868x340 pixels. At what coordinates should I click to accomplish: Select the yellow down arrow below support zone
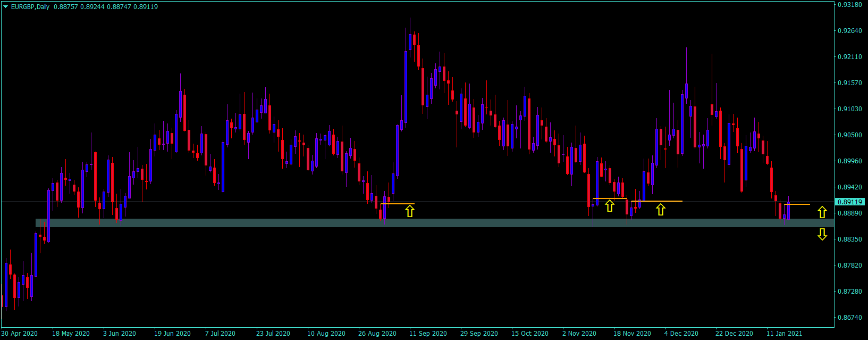tap(822, 234)
